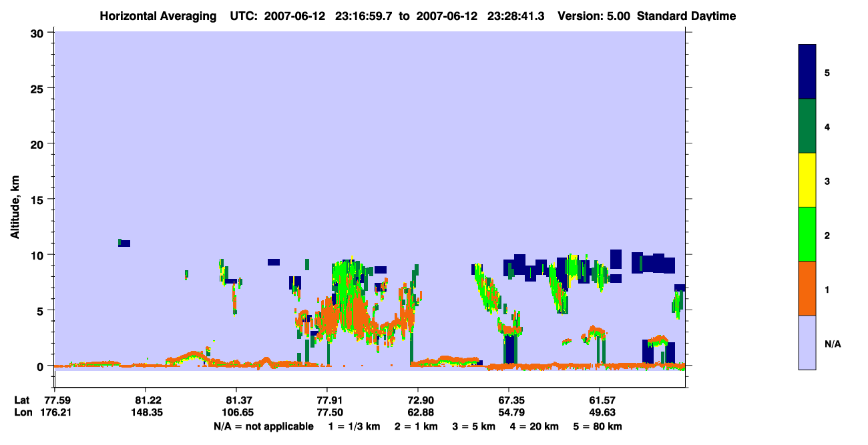Click the 'Horizontal Averaging' title text

158,16
